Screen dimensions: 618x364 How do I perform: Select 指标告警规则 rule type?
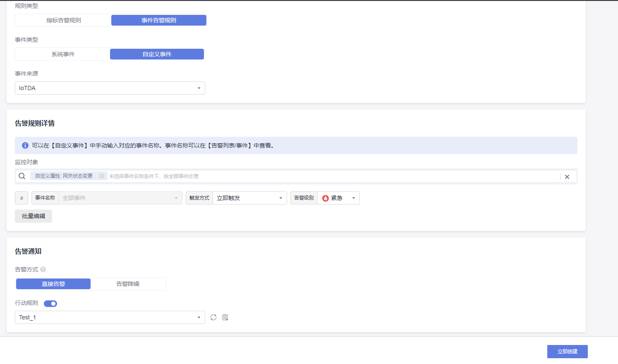pyautogui.click(x=63, y=20)
